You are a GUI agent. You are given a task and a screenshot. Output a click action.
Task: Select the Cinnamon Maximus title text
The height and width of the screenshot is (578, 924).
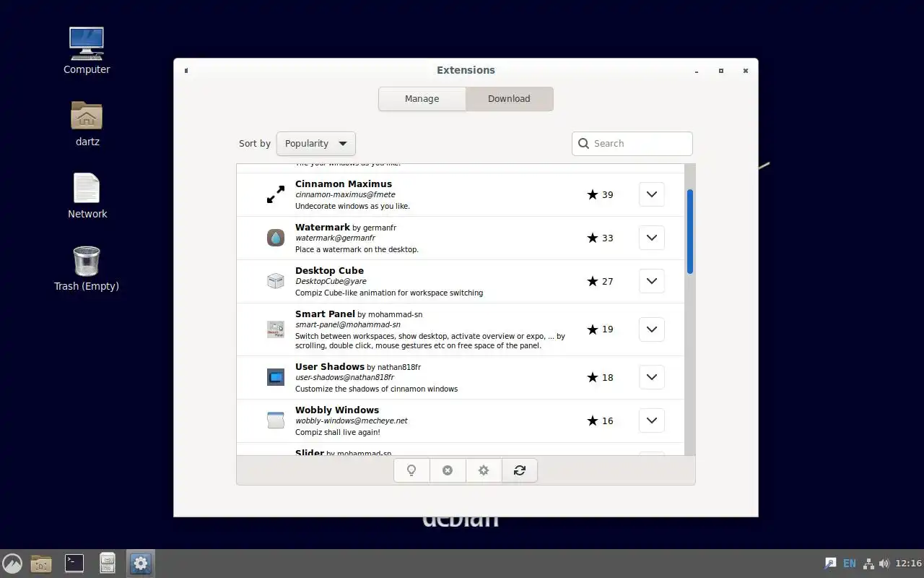(344, 184)
